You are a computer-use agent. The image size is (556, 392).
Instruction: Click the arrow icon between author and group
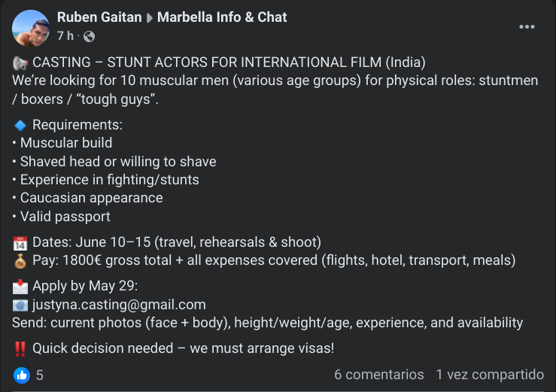click(x=150, y=18)
